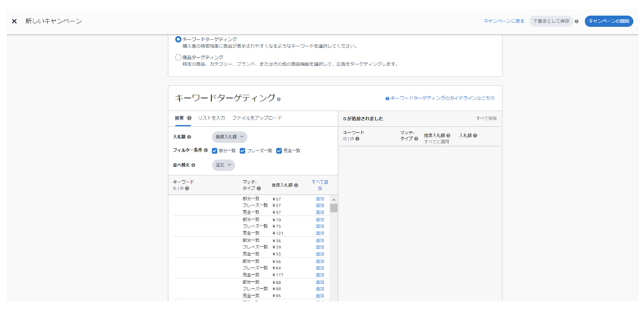Click キャンペーンの開始 button

tap(608, 22)
